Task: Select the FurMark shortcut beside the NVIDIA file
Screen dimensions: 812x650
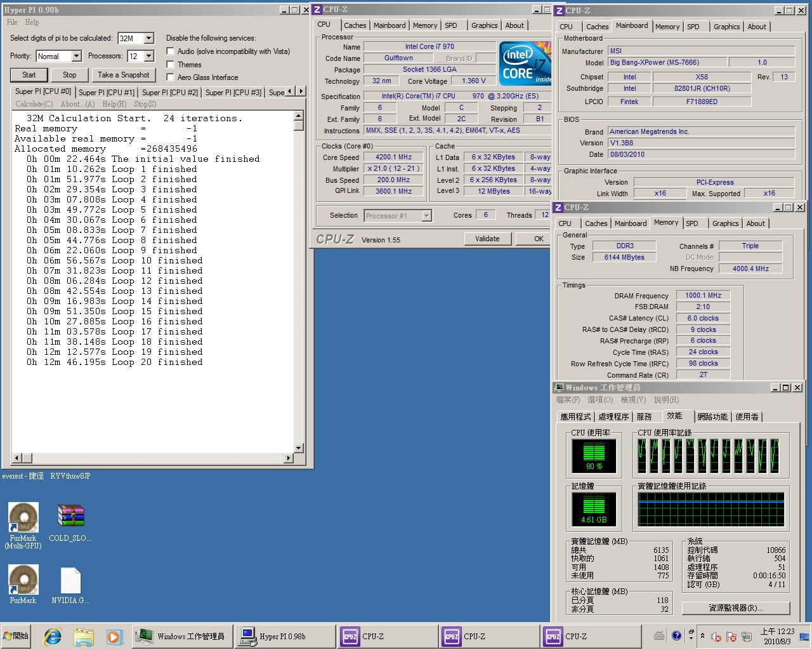Action: pos(23,584)
